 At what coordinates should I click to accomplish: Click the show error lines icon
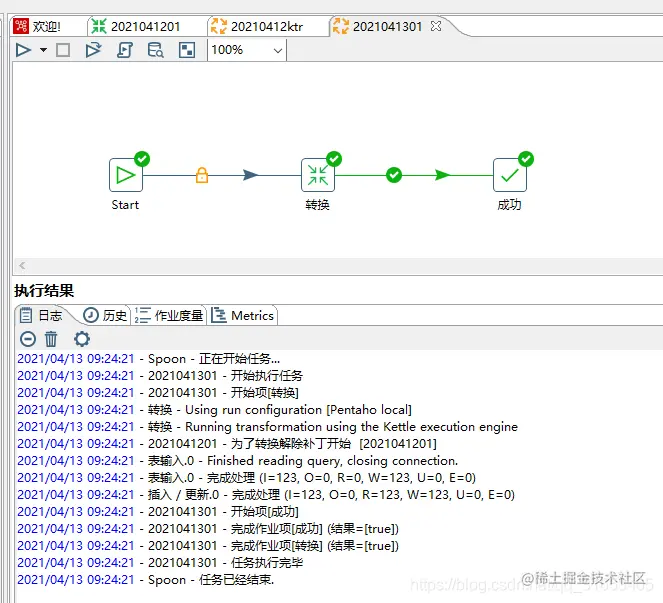tap(28, 339)
